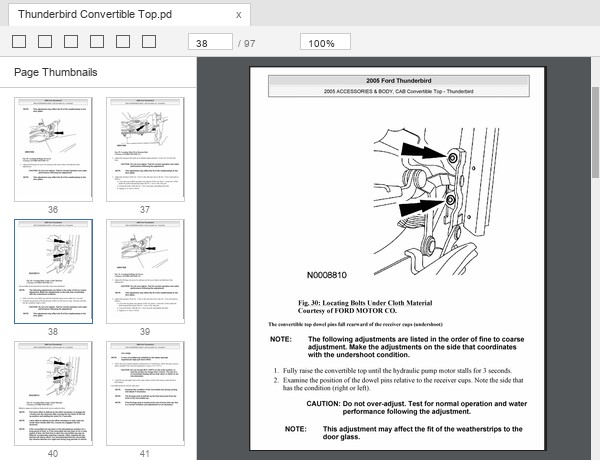Open page 40 thumbnail
The width and height of the screenshot is (600, 460).
[54, 393]
